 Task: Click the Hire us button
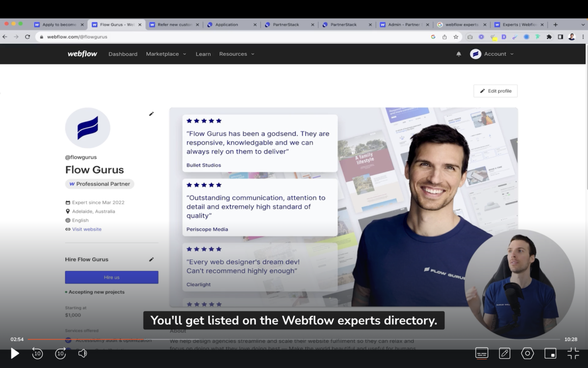(x=111, y=277)
